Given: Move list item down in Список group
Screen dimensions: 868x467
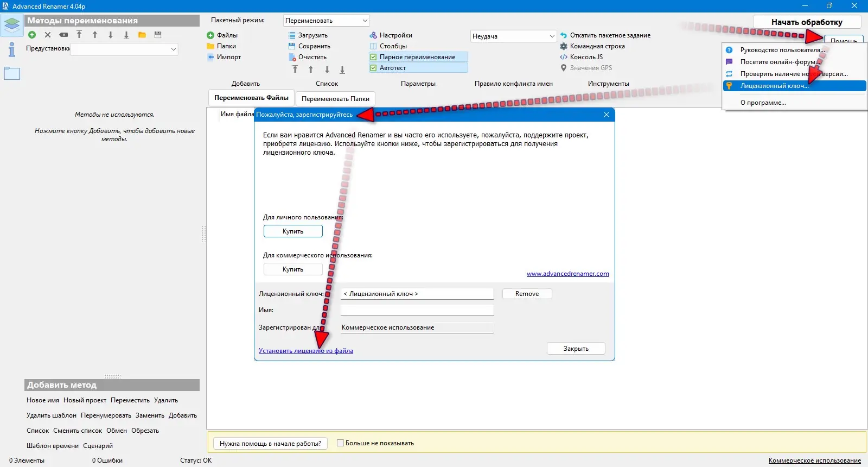Looking at the screenshot, I should click(x=327, y=70).
